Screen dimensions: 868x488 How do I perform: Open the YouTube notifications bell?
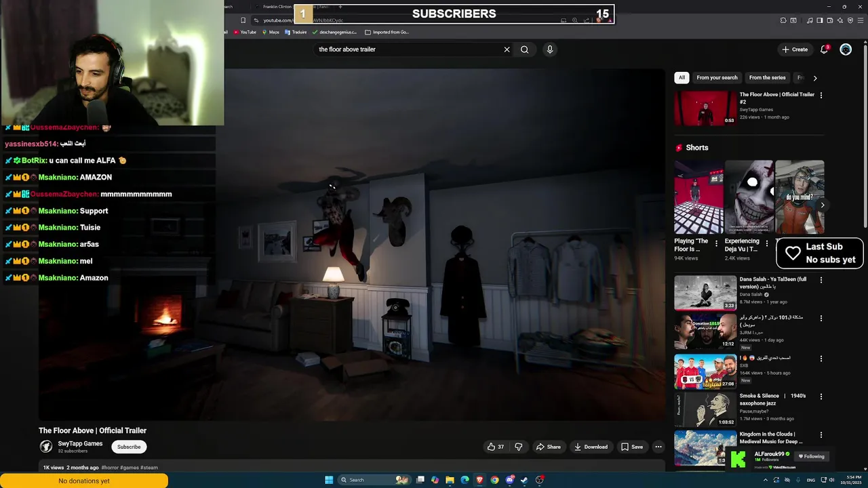point(824,49)
